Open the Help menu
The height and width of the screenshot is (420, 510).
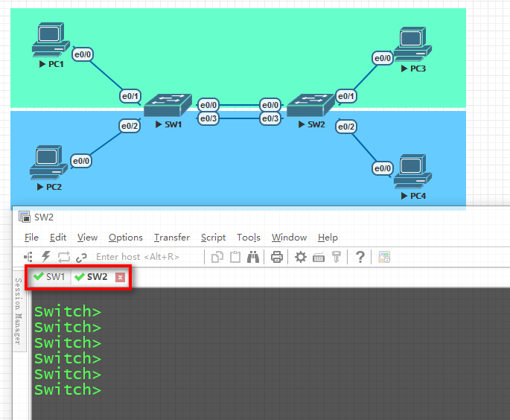click(328, 238)
